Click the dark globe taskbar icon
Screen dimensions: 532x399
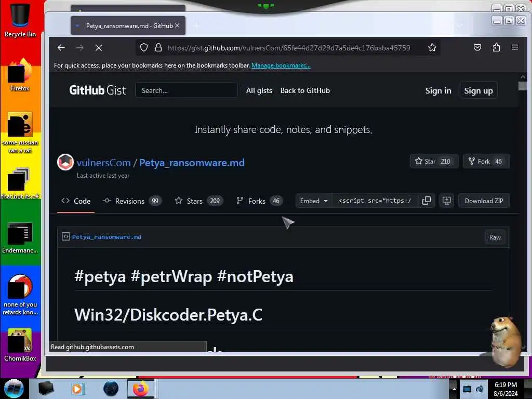tap(111, 389)
